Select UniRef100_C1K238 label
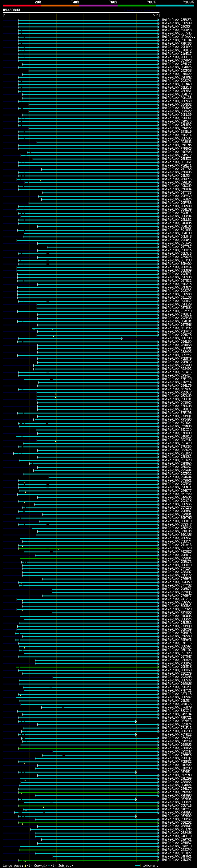Viewport: 197px width, 868px height. [x=176, y=768]
